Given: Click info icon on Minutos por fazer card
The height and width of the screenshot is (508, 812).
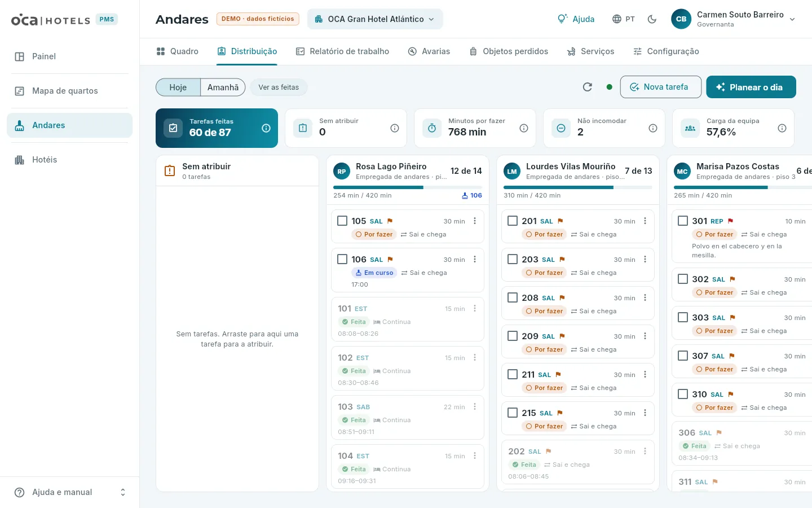Looking at the screenshot, I should pos(524,128).
